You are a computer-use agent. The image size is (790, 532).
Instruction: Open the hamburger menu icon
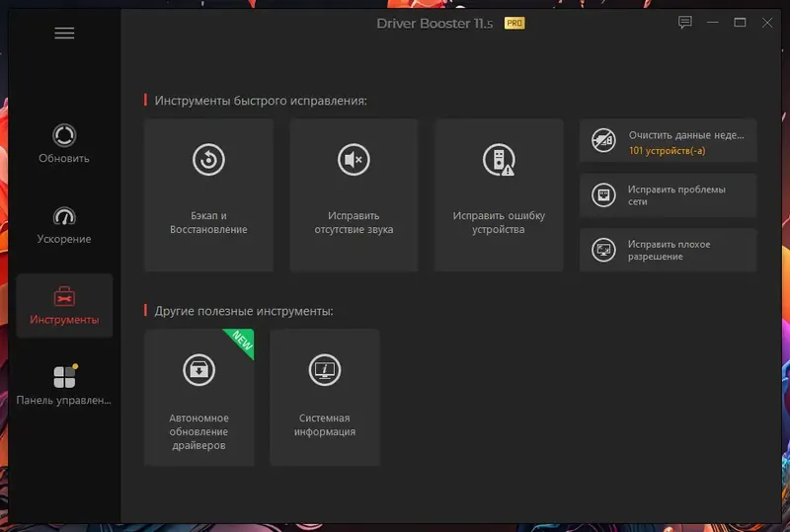64,34
